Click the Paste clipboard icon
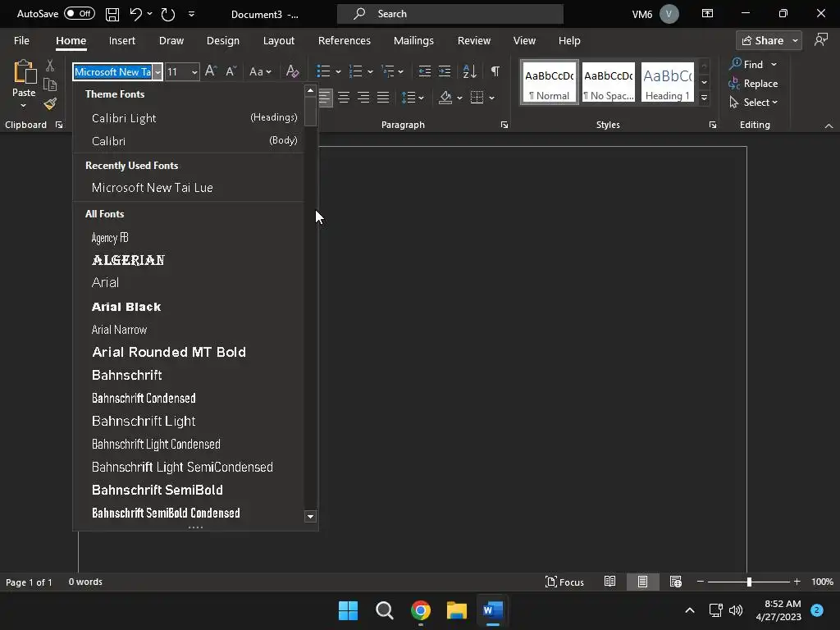This screenshot has height=630, width=840. point(24,72)
